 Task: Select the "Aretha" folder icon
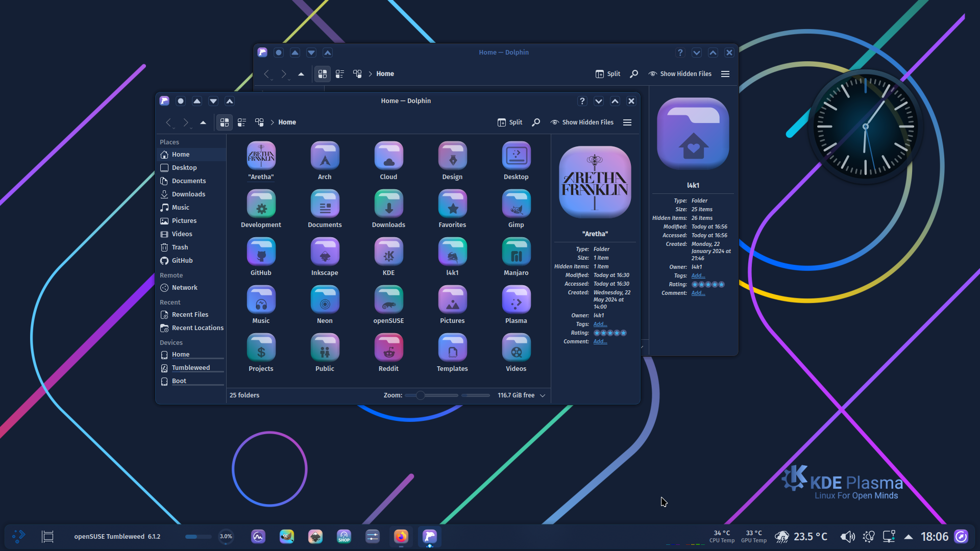tap(261, 156)
